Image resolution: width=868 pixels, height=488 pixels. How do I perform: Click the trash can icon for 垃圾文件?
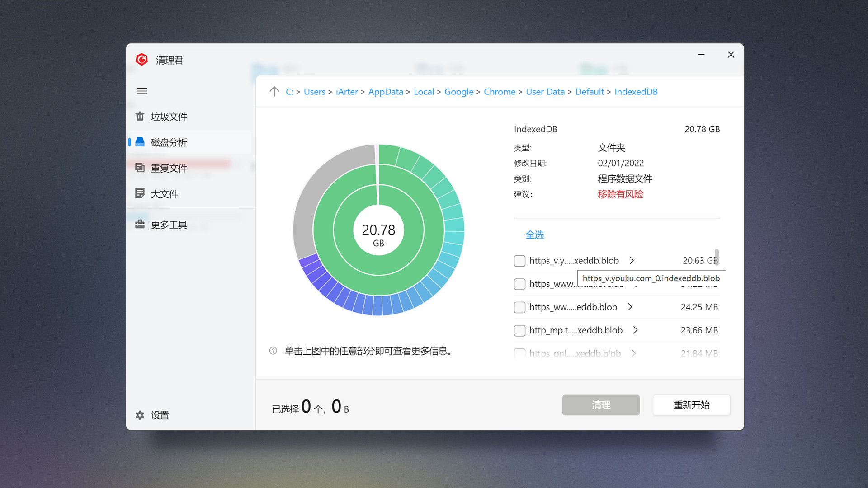[x=140, y=117]
